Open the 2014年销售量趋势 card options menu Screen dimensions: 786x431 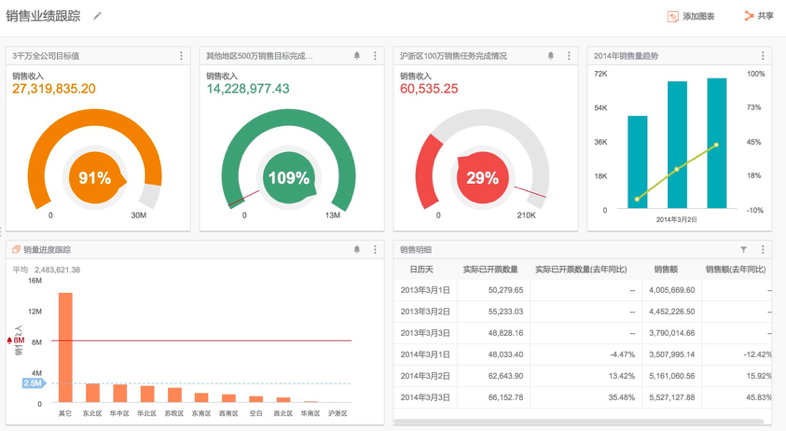[763, 56]
